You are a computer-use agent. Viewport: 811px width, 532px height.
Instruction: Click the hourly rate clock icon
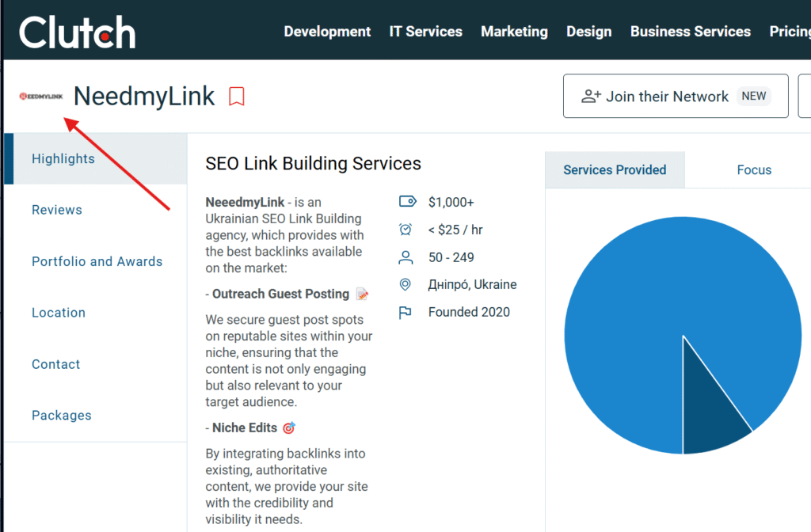pyautogui.click(x=406, y=230)
